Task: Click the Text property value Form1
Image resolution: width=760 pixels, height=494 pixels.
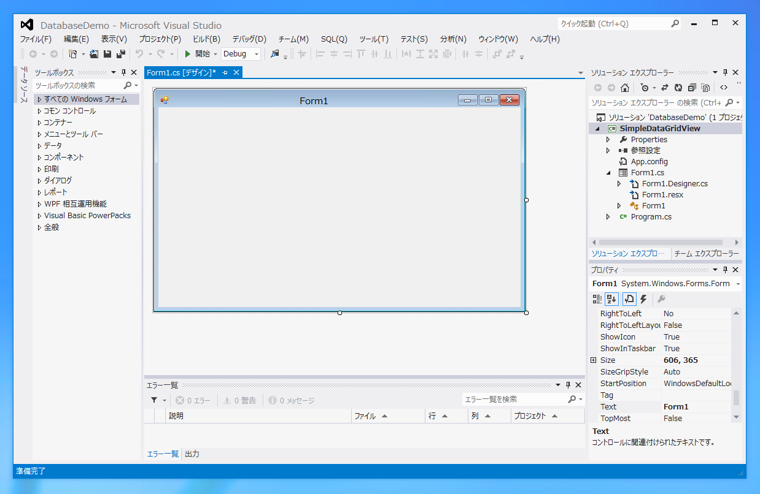Action: tap(696, 407)
